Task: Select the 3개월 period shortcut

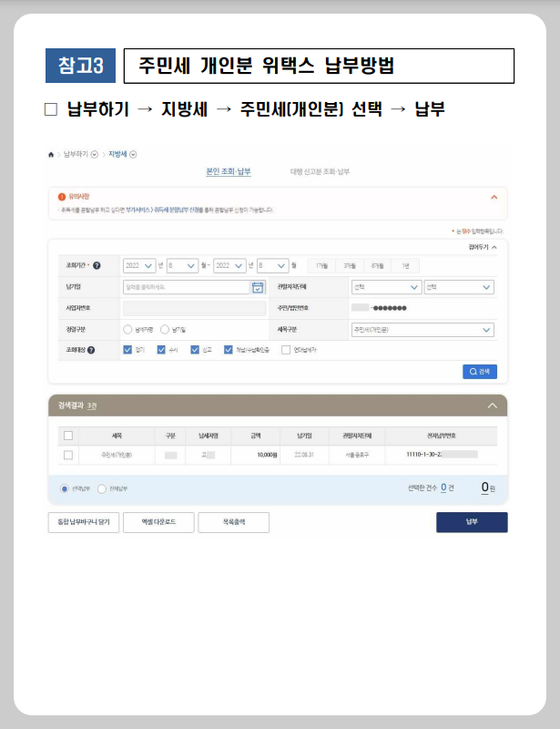Action: 350,265
